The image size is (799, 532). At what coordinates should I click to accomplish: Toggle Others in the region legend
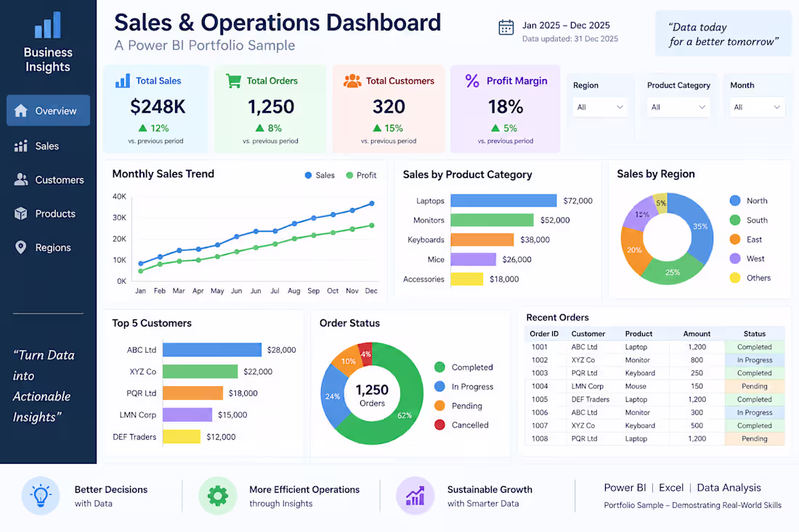[750, 277]
